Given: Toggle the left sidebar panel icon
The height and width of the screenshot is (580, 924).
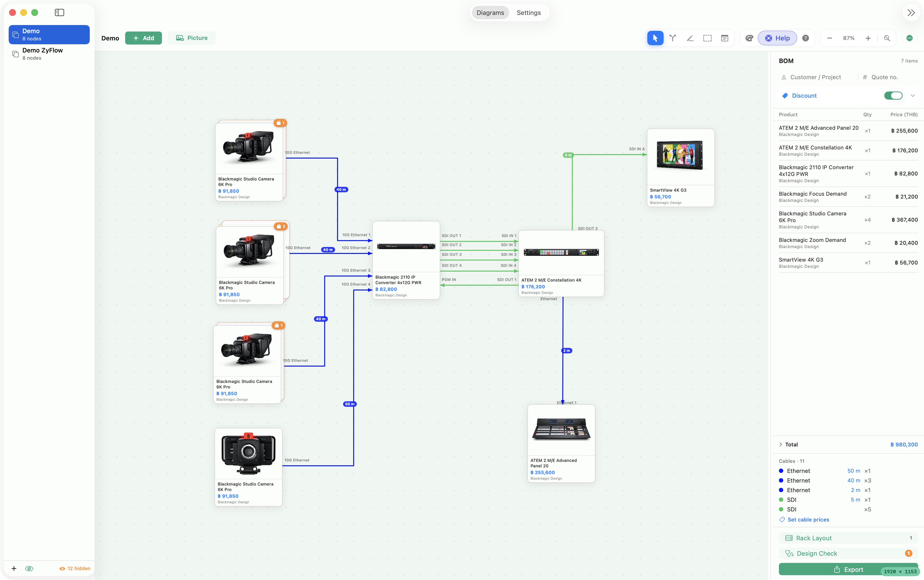Looking at the screenshot, I should click(59, 13).
